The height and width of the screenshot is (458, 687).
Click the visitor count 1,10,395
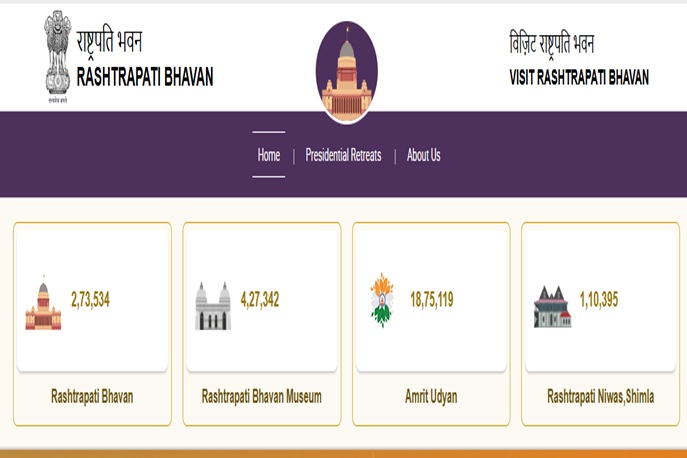point(599,300)
